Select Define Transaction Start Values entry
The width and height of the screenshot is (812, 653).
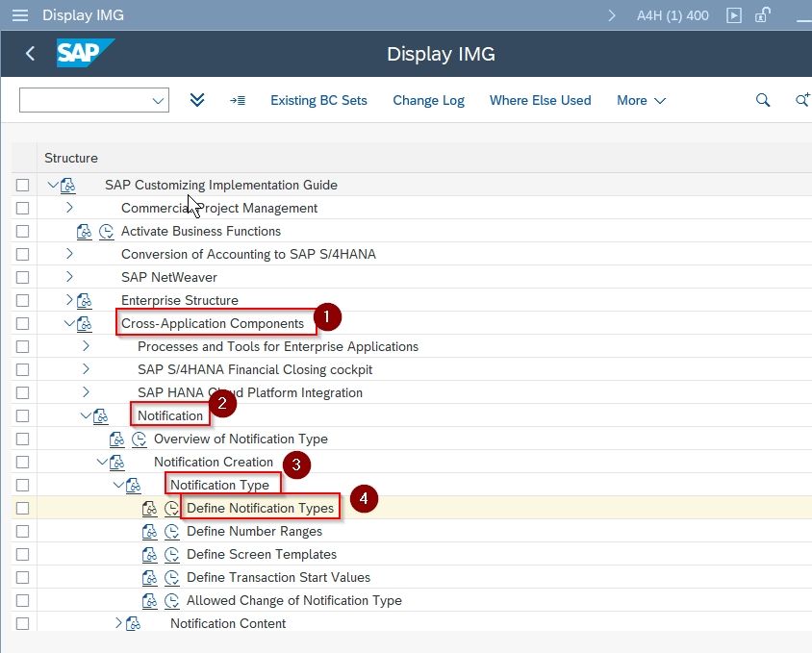coord(278,577)
